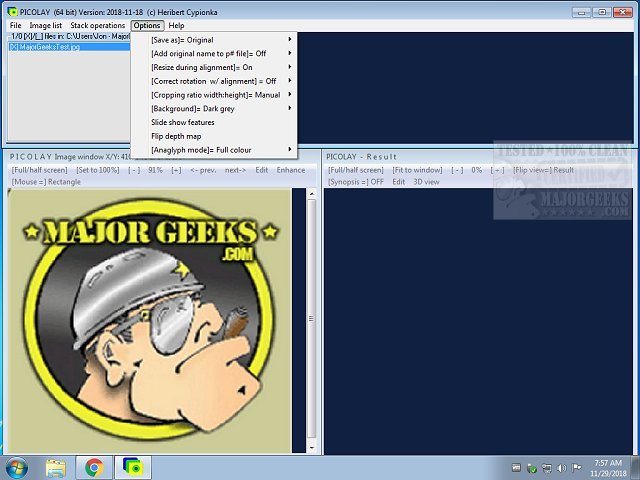
Task: Go to previous image with <- prev.
Action: [x=203, y=170]
